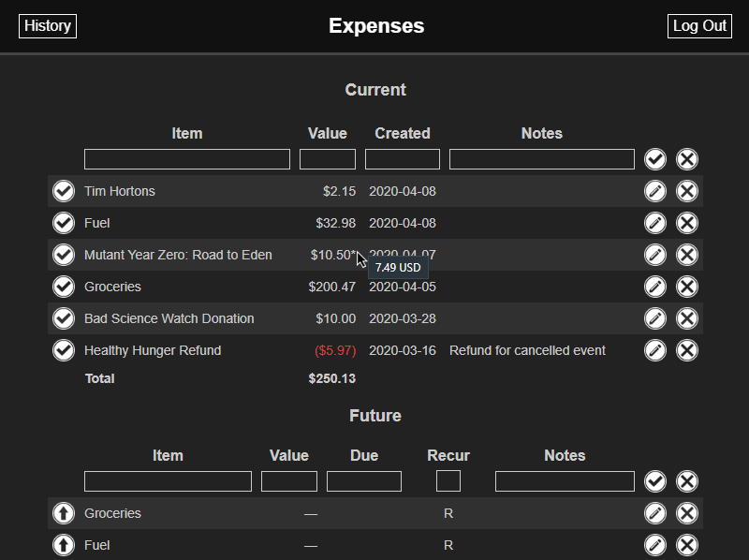
Task: Open the History page
Action: click(x=48, y=26)
